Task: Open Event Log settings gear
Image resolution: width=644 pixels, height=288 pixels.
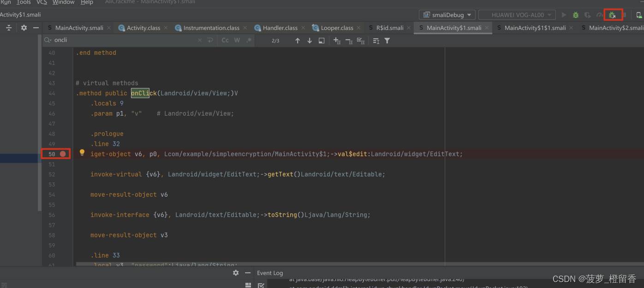Action: tap(236, 273)
